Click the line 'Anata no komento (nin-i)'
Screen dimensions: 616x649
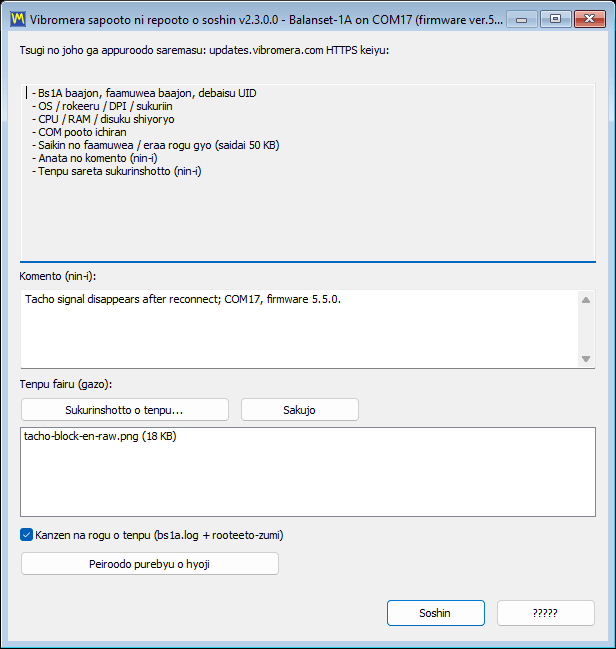[x=95, y=158]
